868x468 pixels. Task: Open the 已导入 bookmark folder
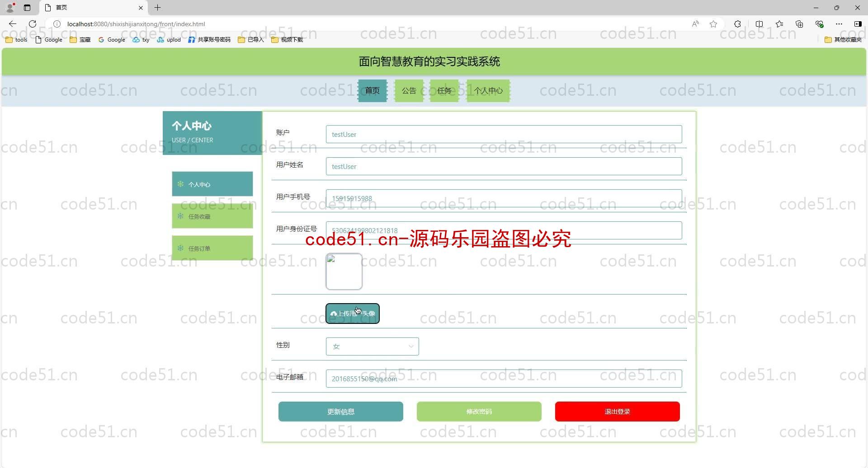click(251, 40)
